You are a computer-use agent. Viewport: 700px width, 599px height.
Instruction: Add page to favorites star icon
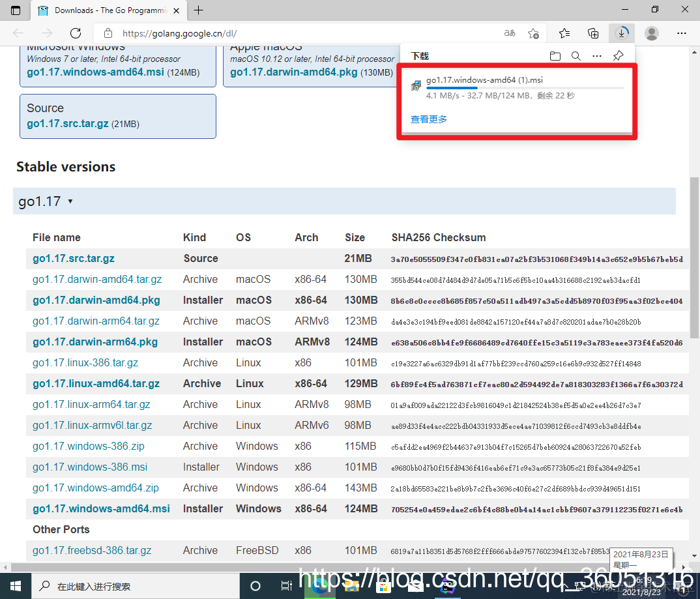tap(533, 33)
